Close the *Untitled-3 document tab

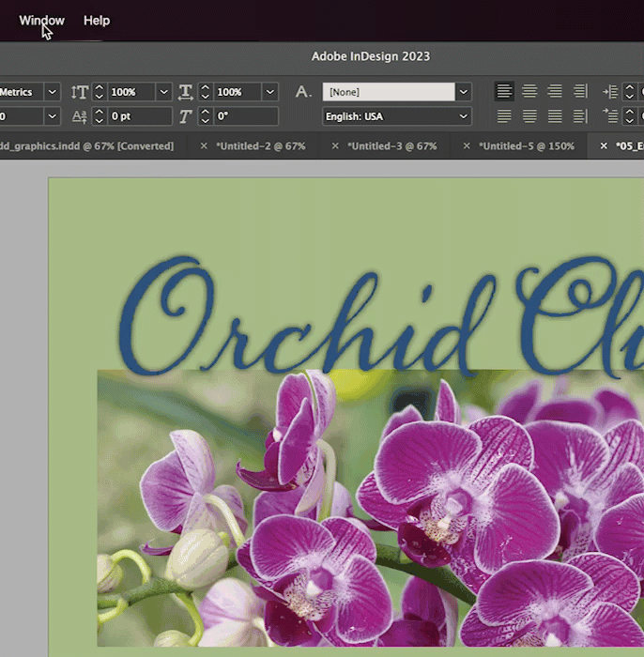(335, 145)
